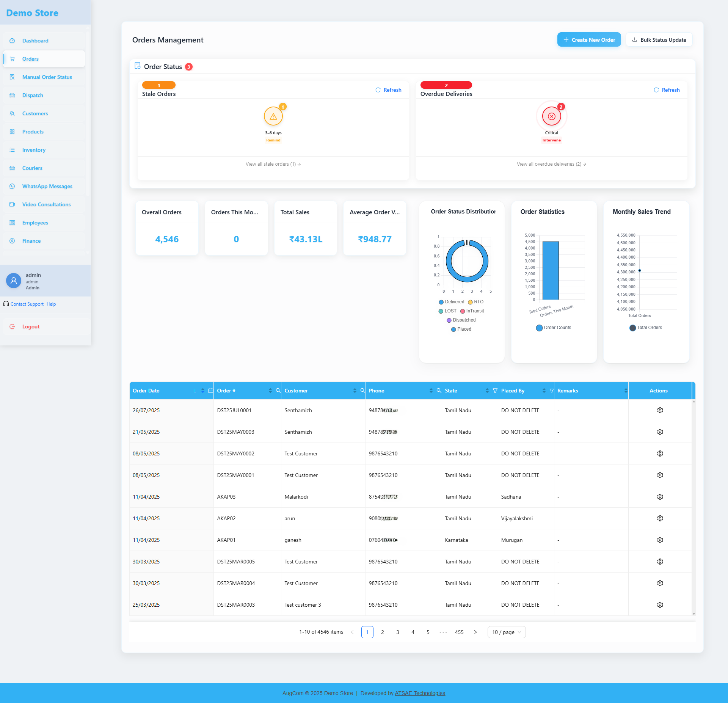This screenshot has width=728, height=703.
Task: Open the Placed By filter dropdown
Action: [x=551, y=391]
